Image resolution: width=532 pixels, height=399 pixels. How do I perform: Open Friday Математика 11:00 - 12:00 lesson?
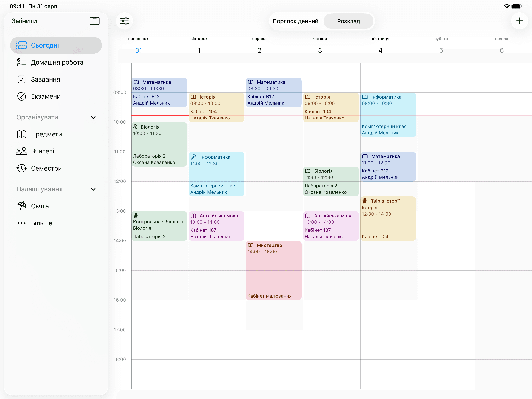[x=388, y=166]
